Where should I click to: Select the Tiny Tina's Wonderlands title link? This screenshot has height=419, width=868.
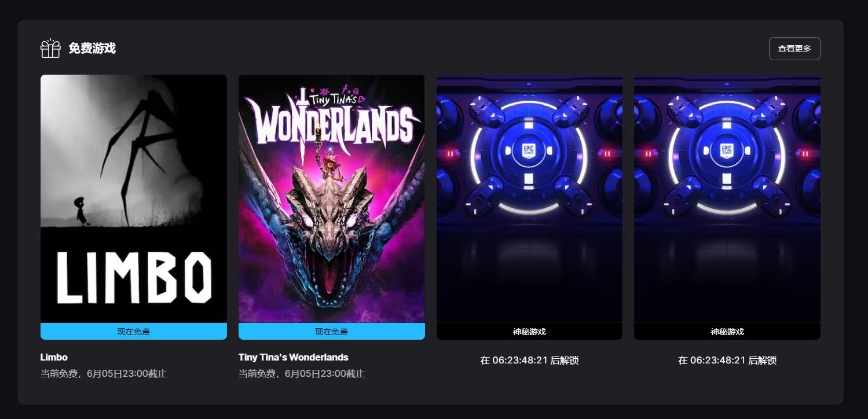point(294,357)
